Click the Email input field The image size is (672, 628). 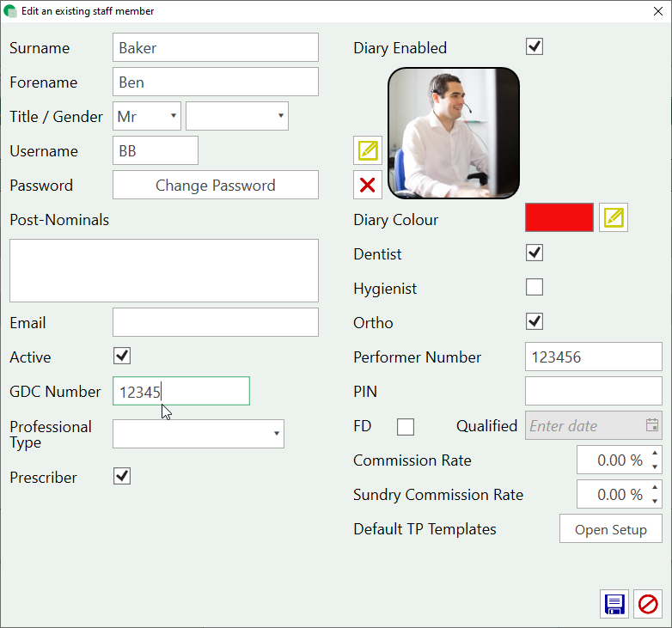click(x=216, y=322)
